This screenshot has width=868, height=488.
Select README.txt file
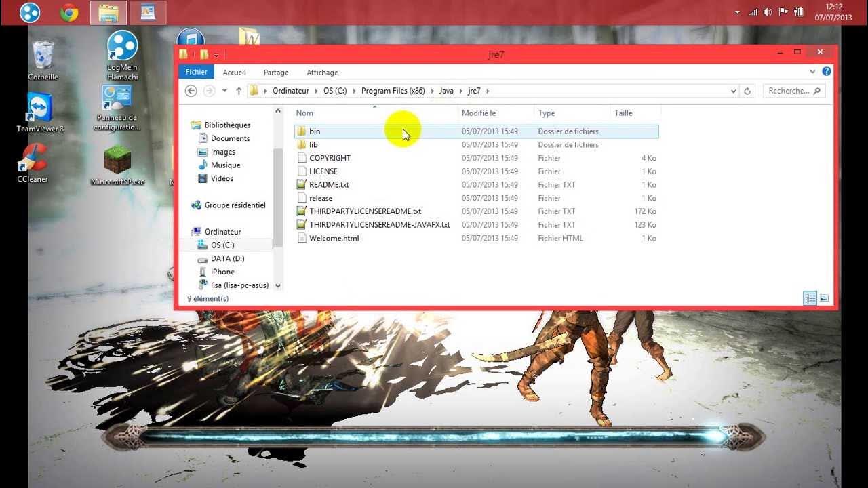point(476,184)
